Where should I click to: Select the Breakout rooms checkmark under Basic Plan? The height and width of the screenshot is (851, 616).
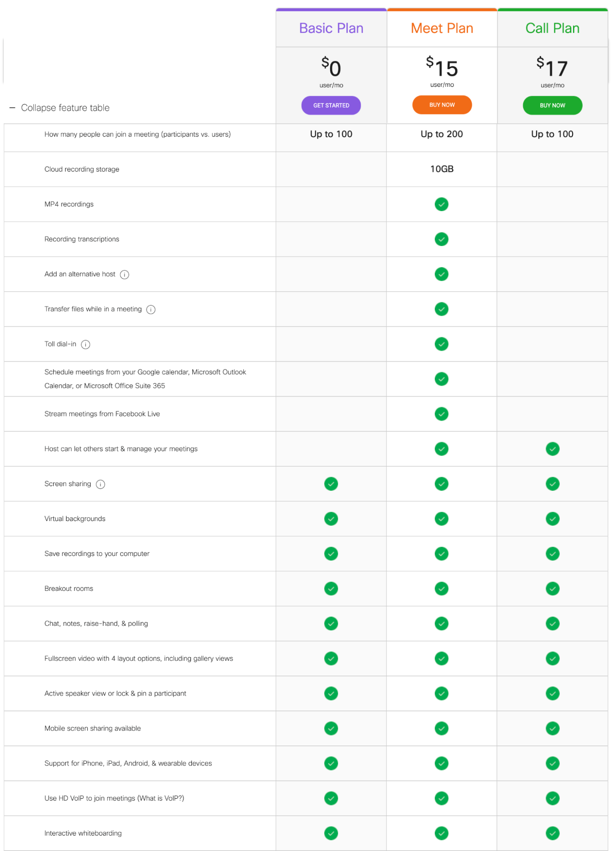coord(331,588)
